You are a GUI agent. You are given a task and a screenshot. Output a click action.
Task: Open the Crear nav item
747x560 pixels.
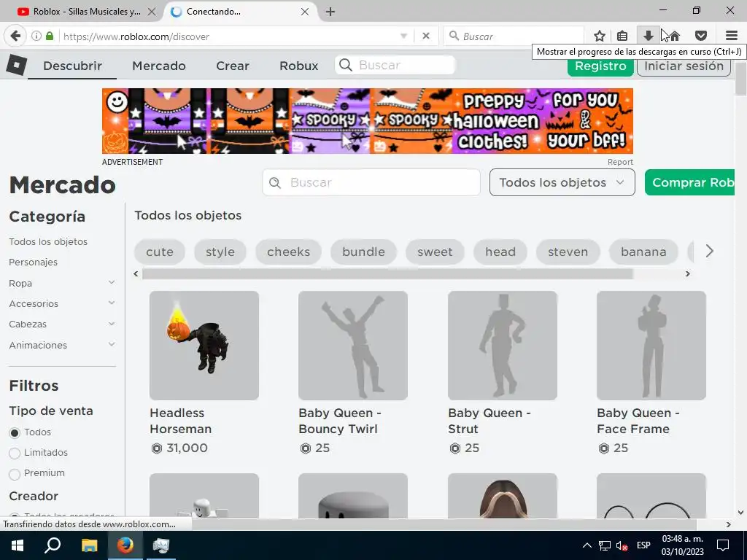pos(233,66)
